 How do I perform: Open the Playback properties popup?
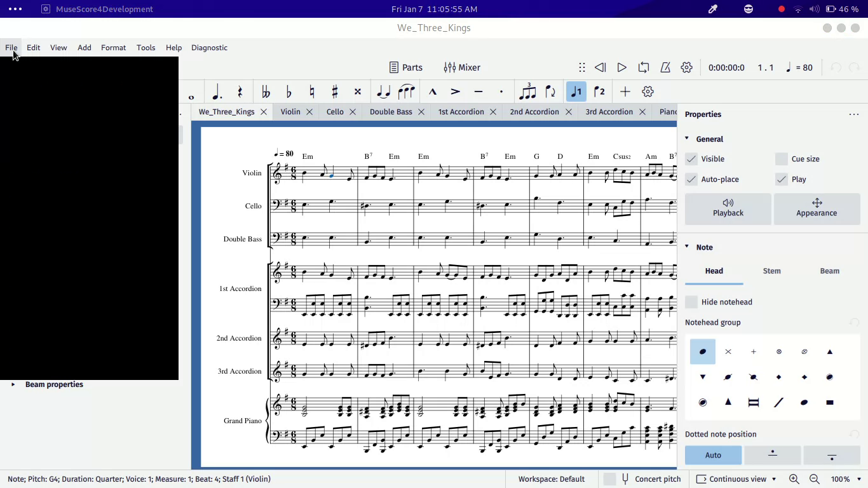click(728, 208)
